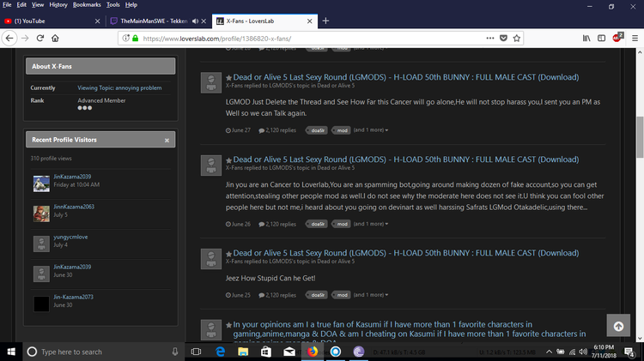
Task: Open the Mail app from the taskbar
Action: click(x=289, y=352)
